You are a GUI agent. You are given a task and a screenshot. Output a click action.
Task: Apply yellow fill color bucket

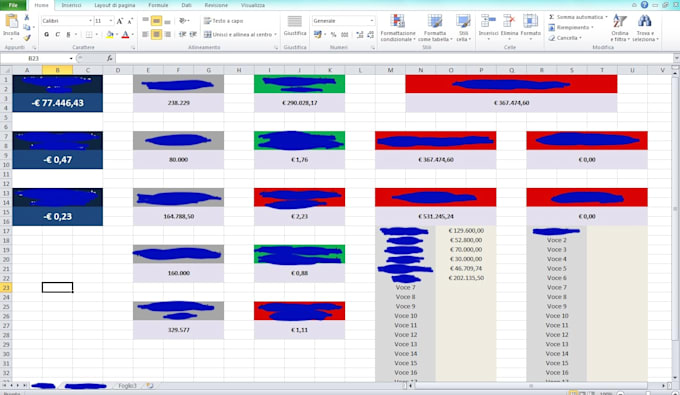point(110,34)
